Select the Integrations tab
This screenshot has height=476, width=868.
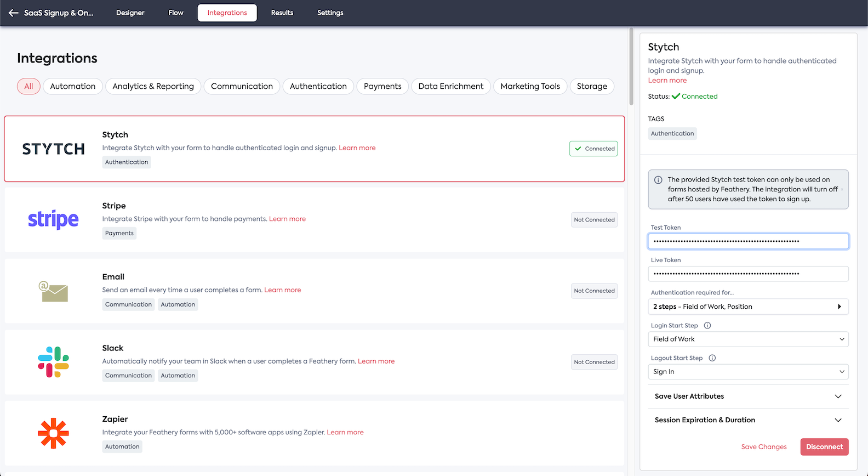[x=227, y=13]
